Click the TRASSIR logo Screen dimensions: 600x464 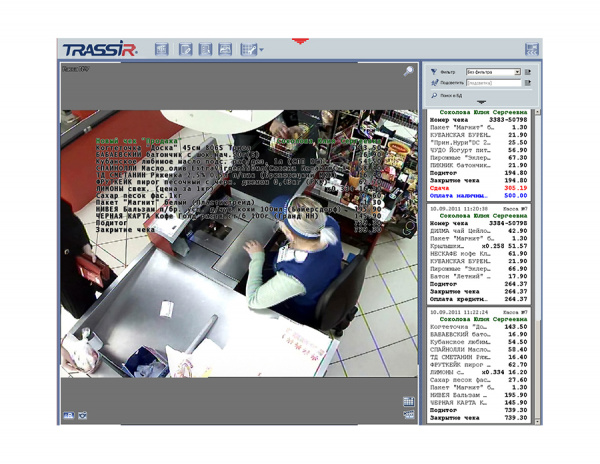click(98, 50)
